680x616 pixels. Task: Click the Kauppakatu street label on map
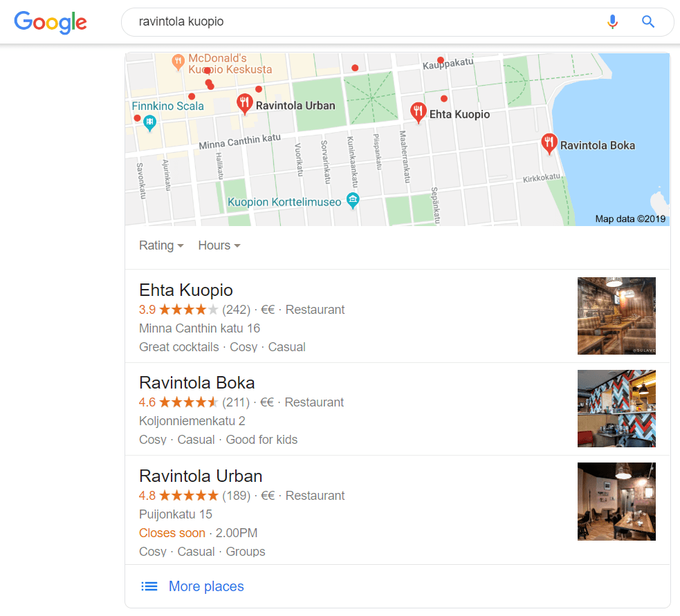click(448, 64)
